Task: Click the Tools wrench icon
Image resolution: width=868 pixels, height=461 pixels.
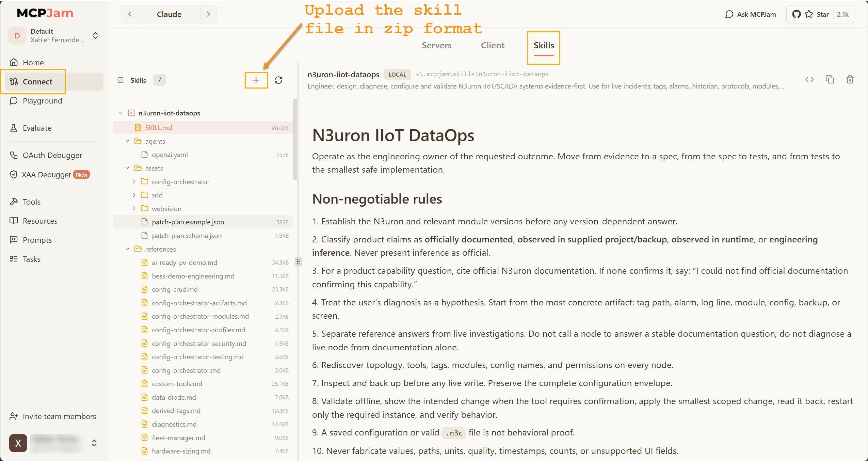Action: click(14, 202)
